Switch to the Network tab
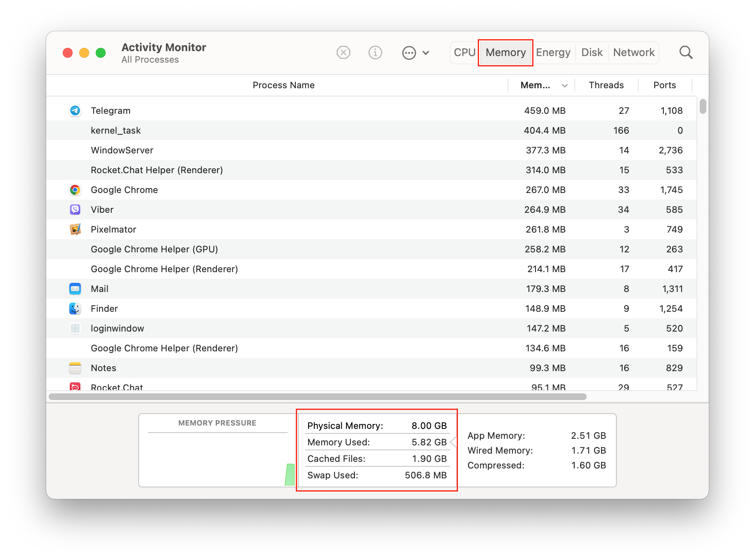 point(634,52)
